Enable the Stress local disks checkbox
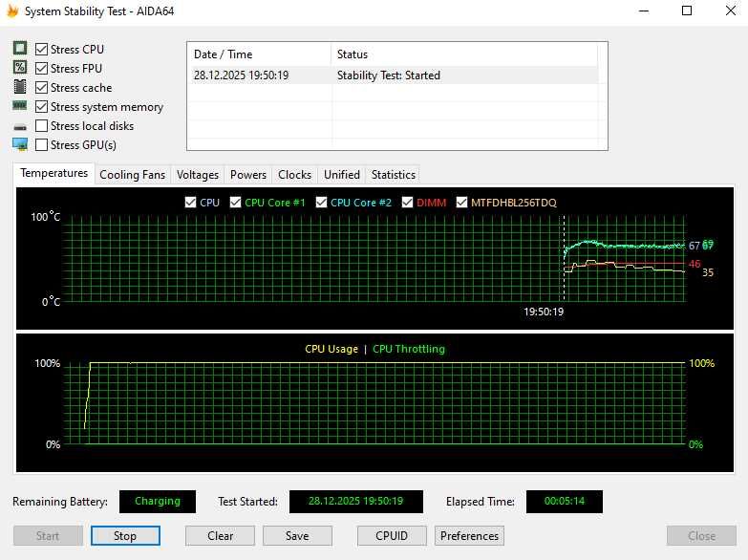The width and height of the screenshot is (748, 560). click(41, 125)
